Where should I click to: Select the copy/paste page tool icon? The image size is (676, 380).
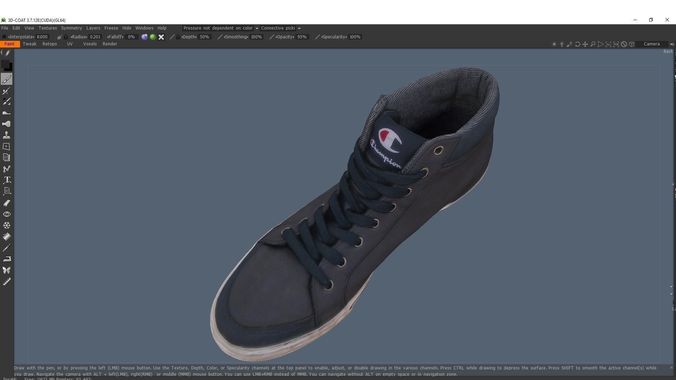tap(6, 158)
